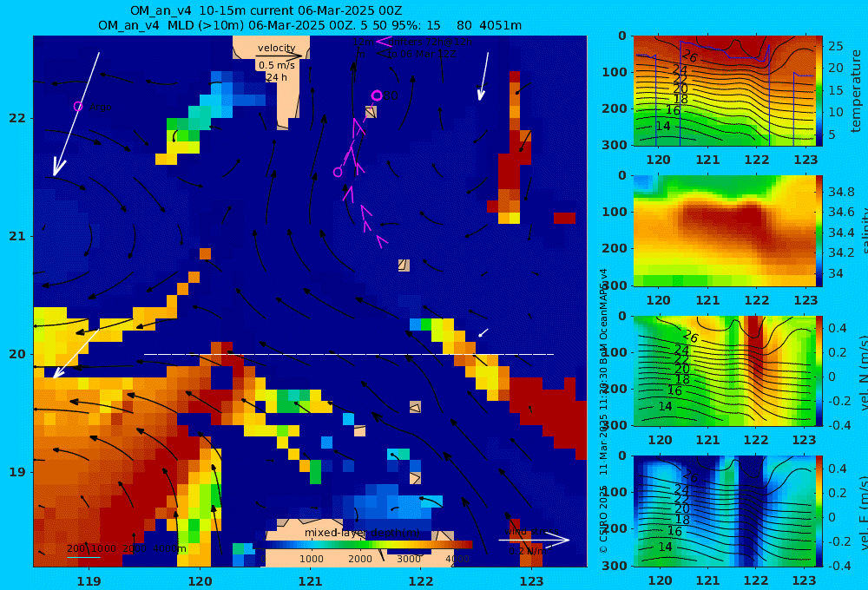The width and height of the screenshot is (868, 590).
Task: Select the drifter circle marker labeled 80
Action: (377, 95)
